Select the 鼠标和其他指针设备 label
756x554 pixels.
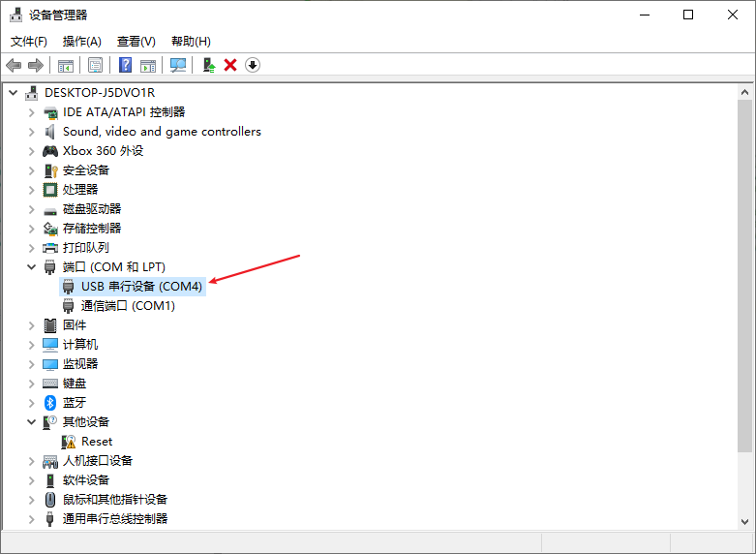[x=115, y=499]
